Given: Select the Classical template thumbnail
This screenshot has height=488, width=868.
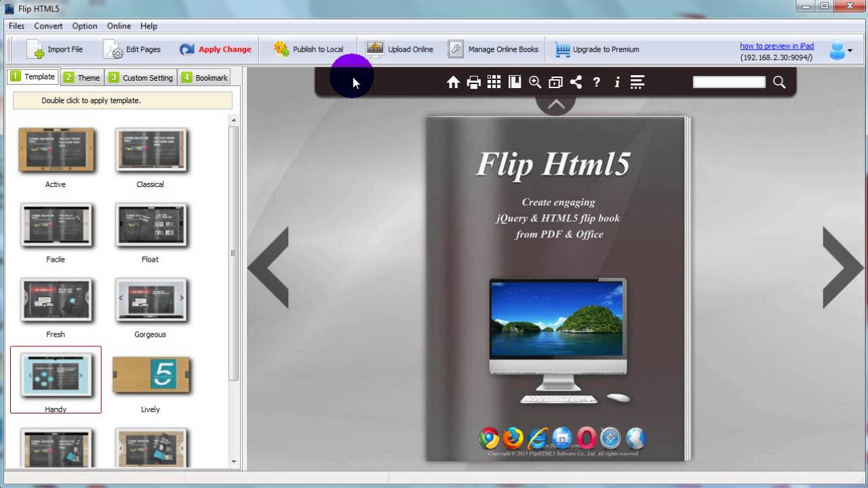Looking at the screenshot, I should pyautogui.click(x=151, y=150).
